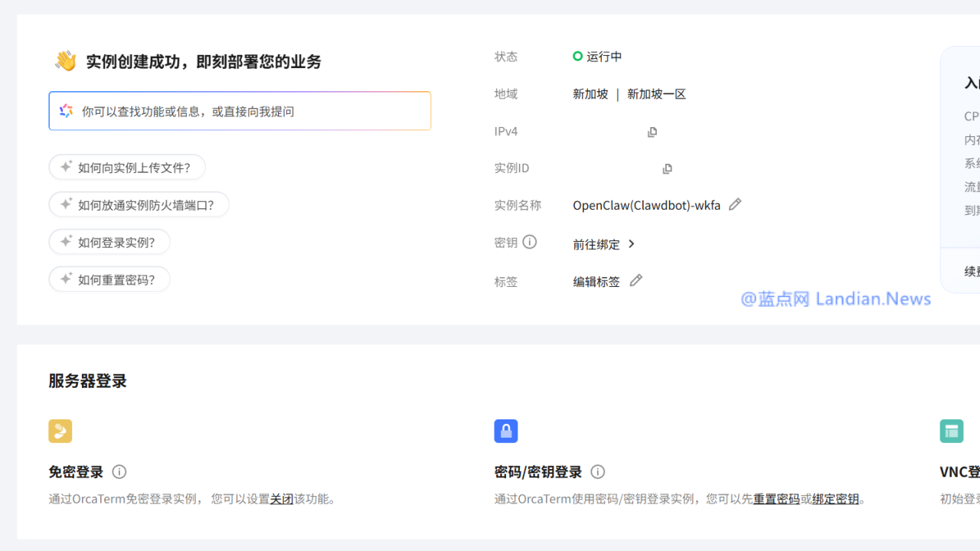Click the AI sparkle icon in the search box
980x551 pixels.
coord(65,110)
